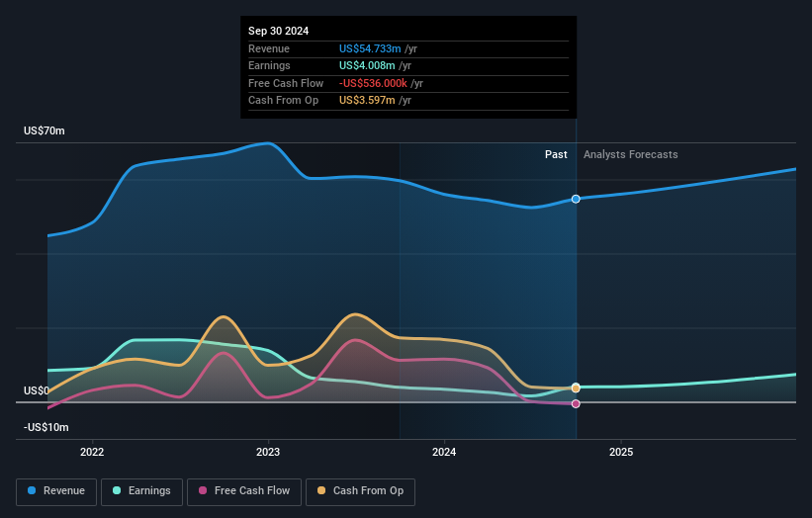Click the tooltip 'Free Cash Flow' row label
812x518 pixels.
[x=286, y=83]
